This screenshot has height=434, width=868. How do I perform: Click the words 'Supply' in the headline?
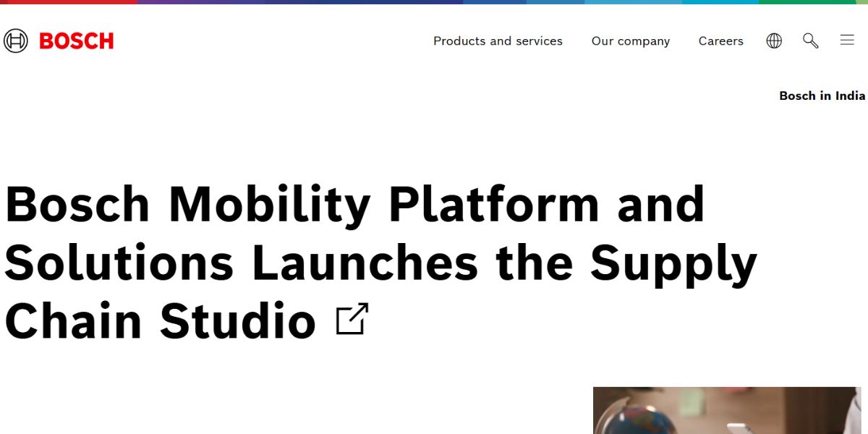tap(673, 262)
